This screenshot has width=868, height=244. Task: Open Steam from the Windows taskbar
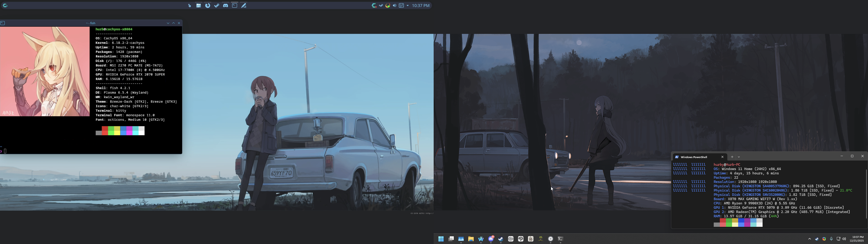point(501,239)
